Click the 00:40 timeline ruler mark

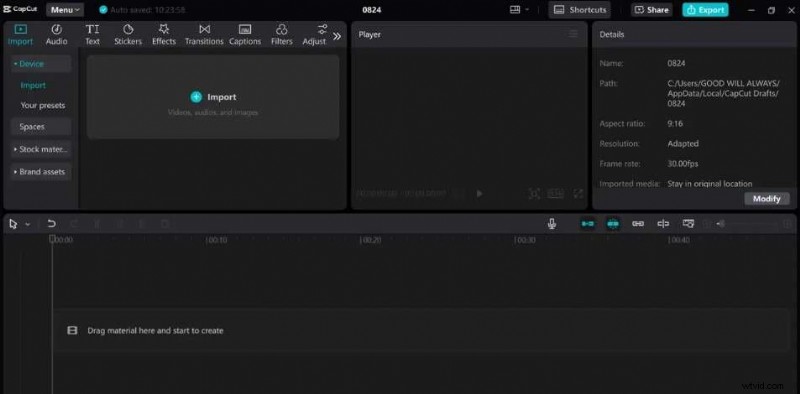pyautogui.click(x=679, y=240)
